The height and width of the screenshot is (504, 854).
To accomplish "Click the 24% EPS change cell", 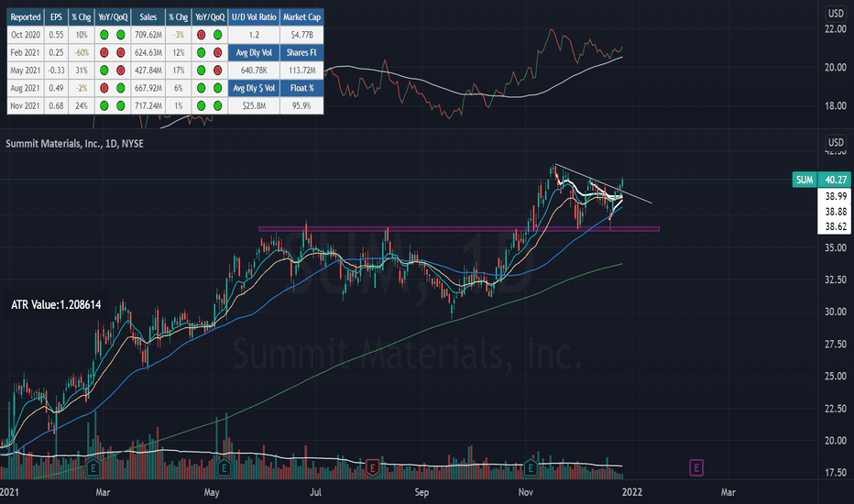I will (82, 105).
